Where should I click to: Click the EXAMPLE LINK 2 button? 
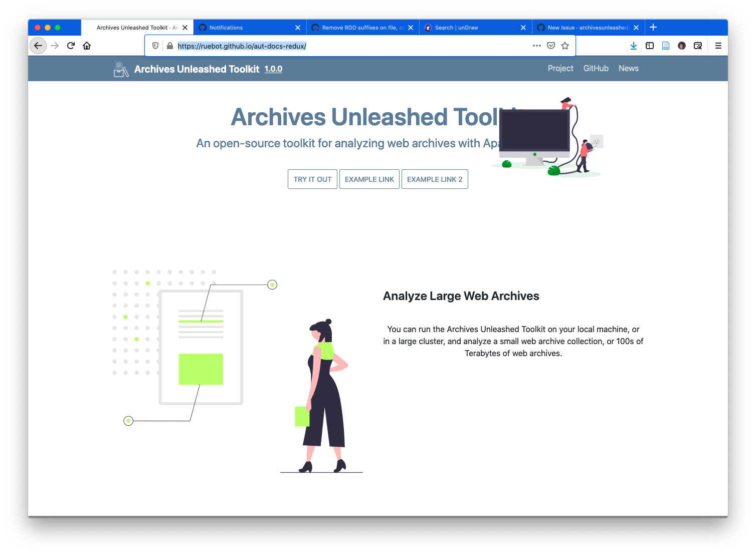(435, 179)
